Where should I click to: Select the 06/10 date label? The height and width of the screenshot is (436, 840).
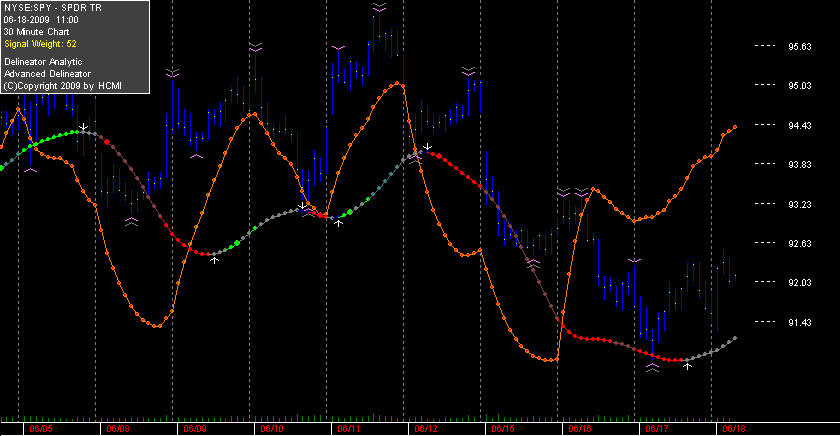click(272, 429)
